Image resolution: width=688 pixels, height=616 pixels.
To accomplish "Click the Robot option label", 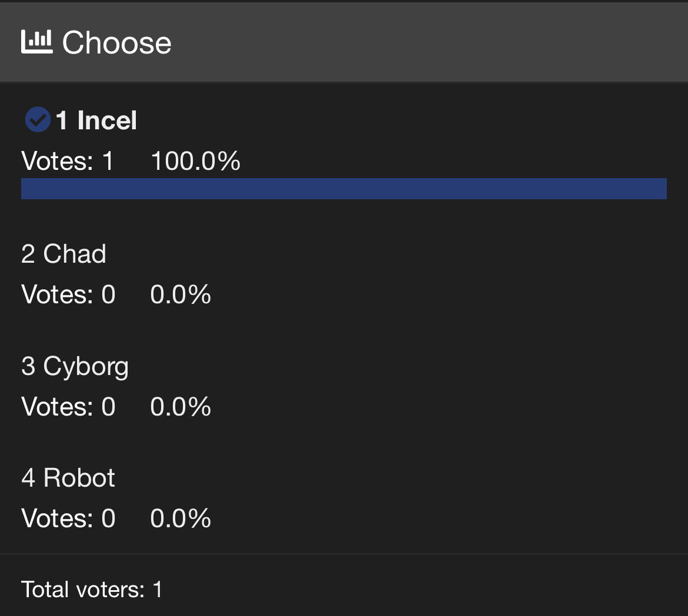I will (79, 478).
